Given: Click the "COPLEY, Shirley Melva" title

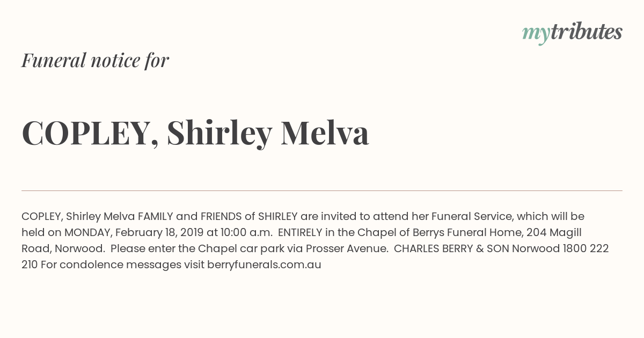Looking at the screenshot, I should click(195, 133).
